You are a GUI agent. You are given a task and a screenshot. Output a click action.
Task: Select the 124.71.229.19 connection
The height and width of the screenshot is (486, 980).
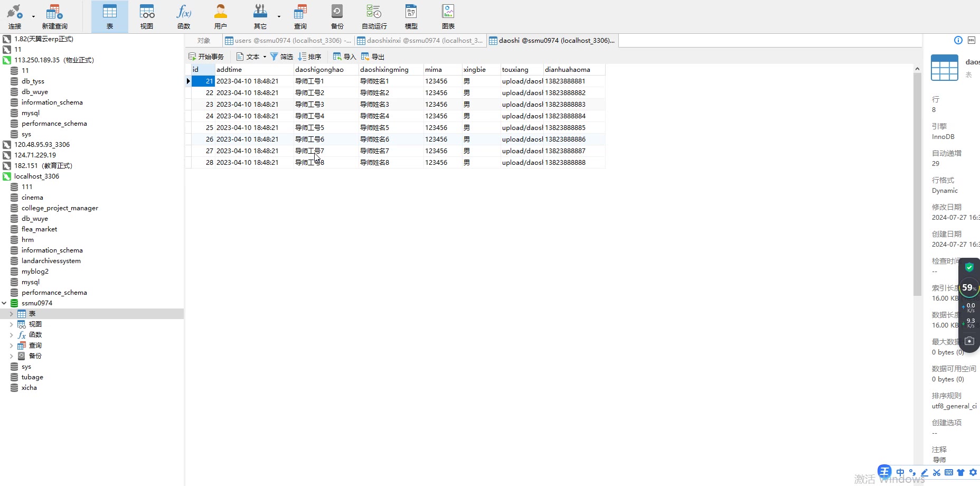pos(35,155)
